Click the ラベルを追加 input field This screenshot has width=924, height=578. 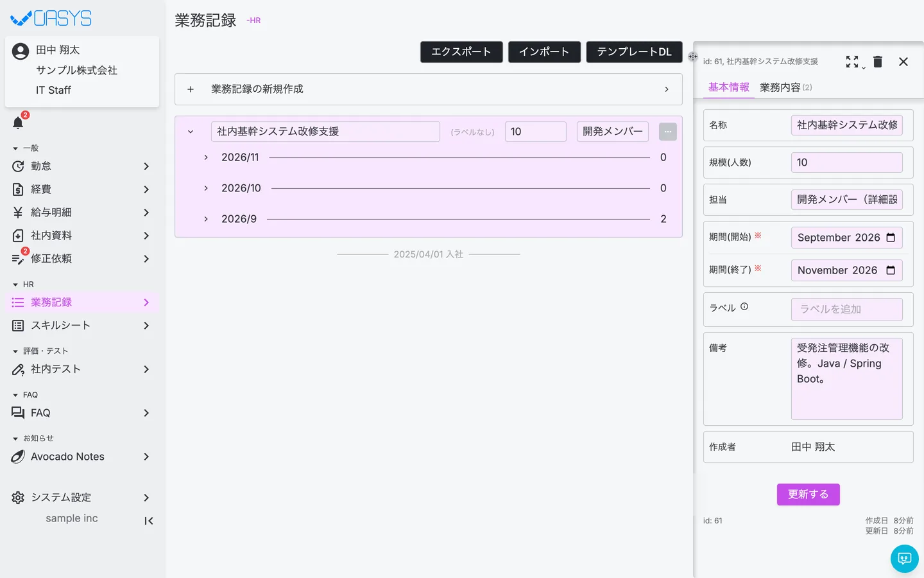click(x=847, y=310)
